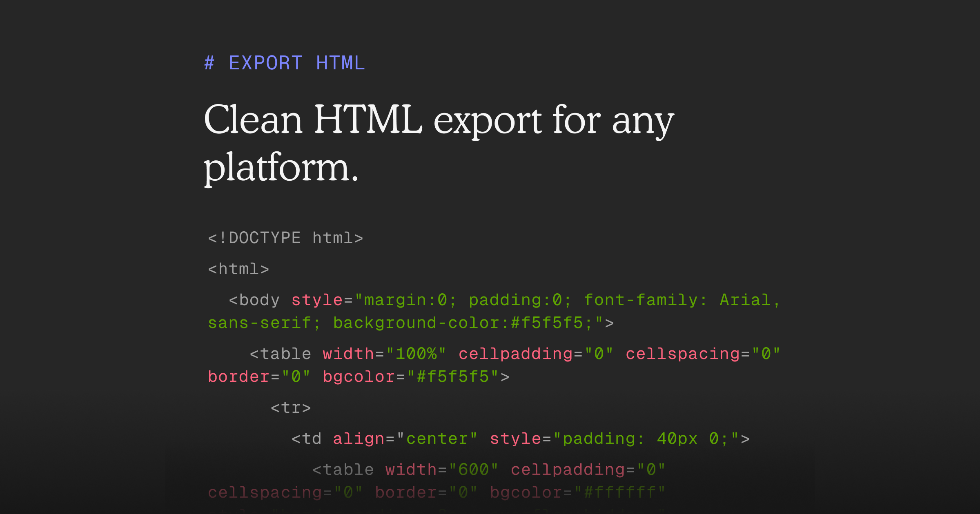The height and width of the screenshot is (514, 980).
Task: Click the "margin:0;" value in the code
Action: (410, 300)
